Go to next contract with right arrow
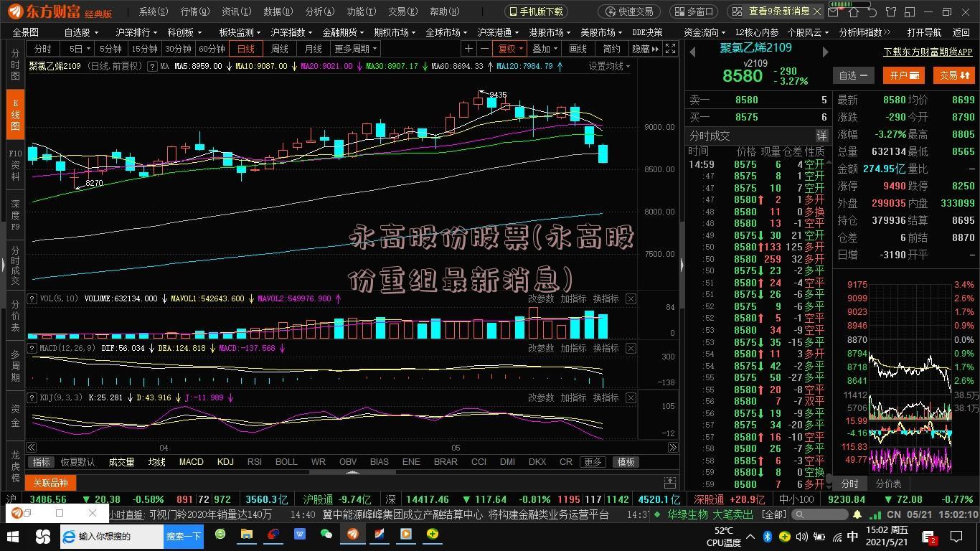980x551 pixels. click(825, 52)
